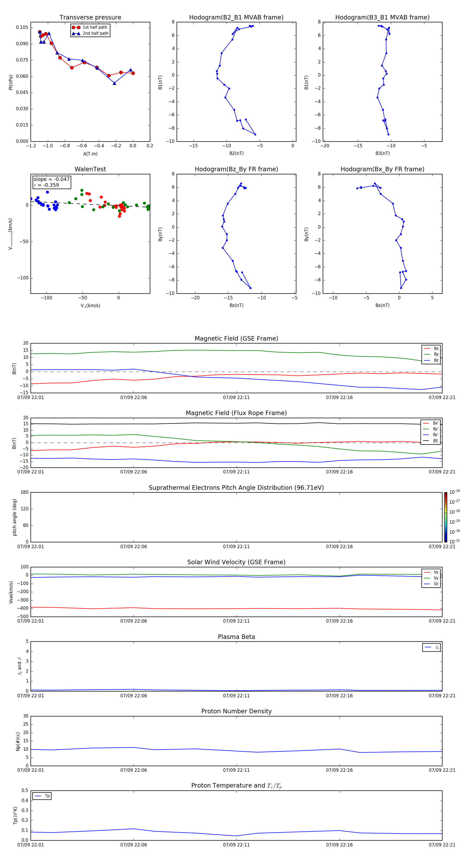Click the 'VA(km/s)' x-axis label
Screen dimensions: 473x868
click(x=90, y=306)
